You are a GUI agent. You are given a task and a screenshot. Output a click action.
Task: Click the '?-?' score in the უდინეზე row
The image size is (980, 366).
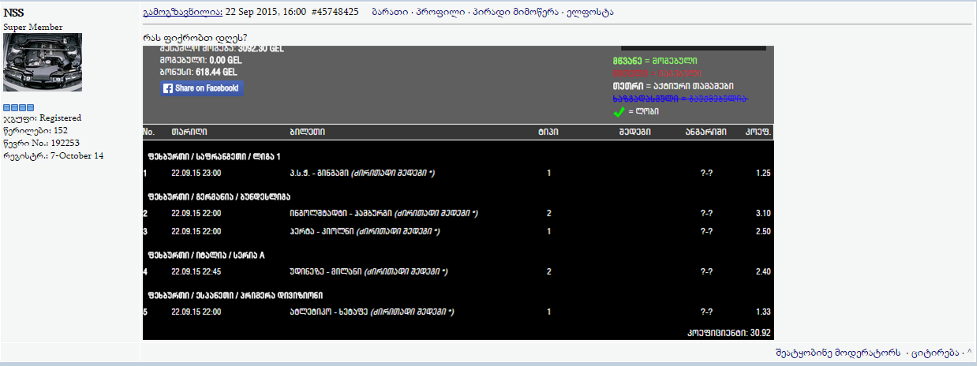pos(706,271)
